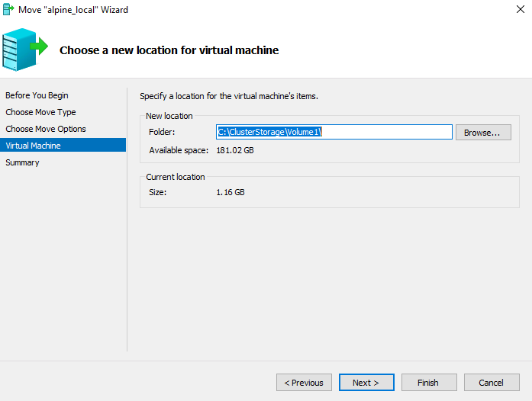Click the "New location" group label

169,116
